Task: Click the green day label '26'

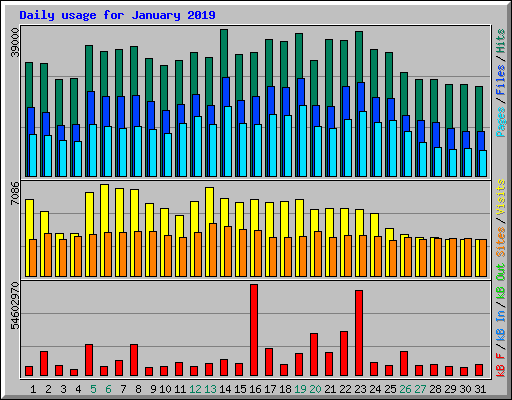Action: [405, 389]
